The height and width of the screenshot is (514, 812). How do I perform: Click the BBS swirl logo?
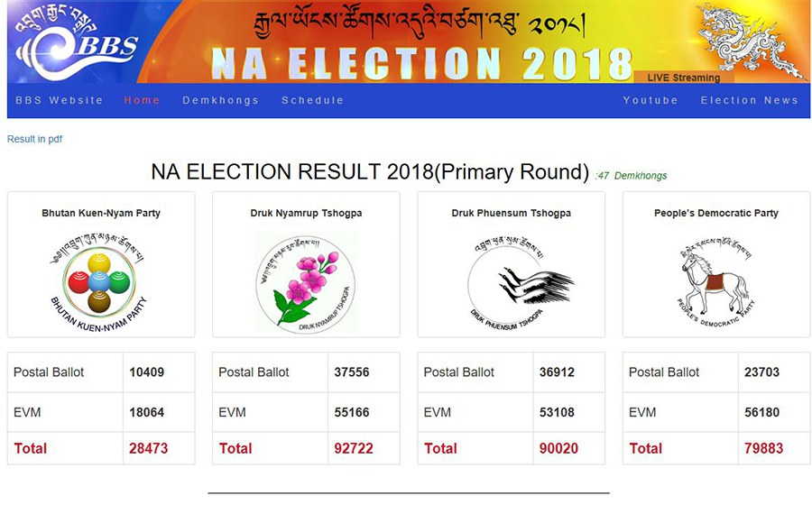tap(77, 43)
